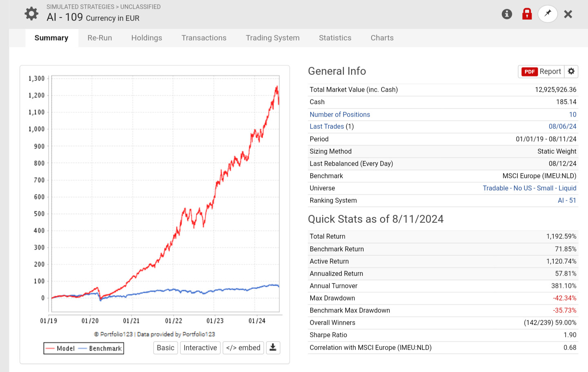This screenshot has width=588, height=372.
Task: Select the Basic chart mode
Action: click(x=165, y=348)
